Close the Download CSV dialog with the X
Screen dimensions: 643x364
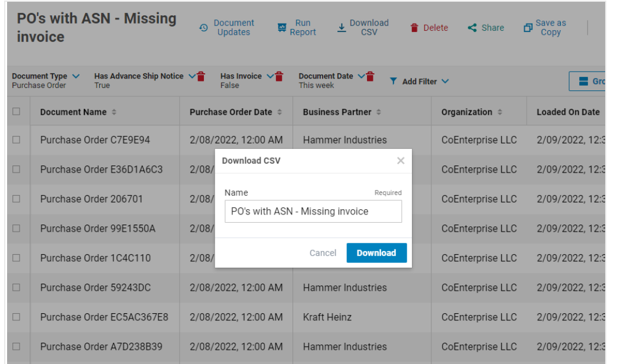(401, 161)
